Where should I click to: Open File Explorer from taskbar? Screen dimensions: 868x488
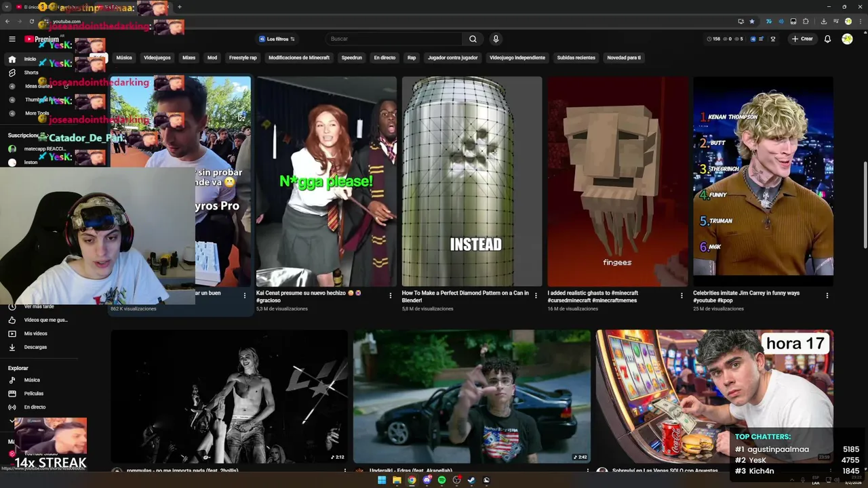tap(397, 481)
